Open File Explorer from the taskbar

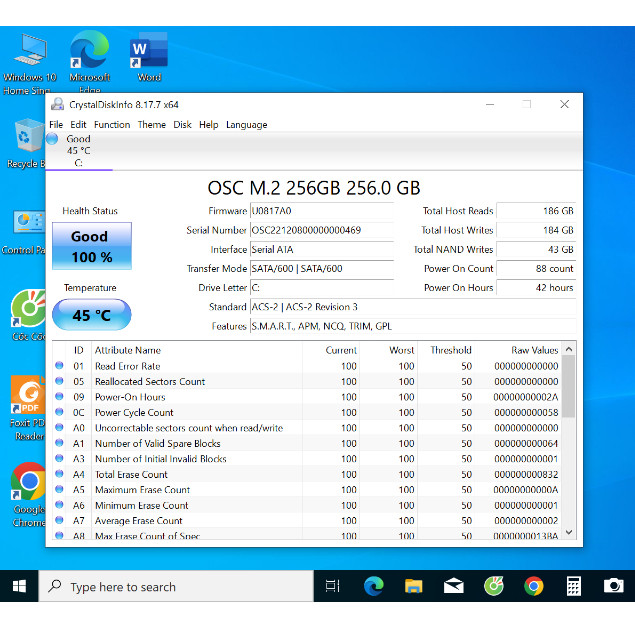coord(413,586)
